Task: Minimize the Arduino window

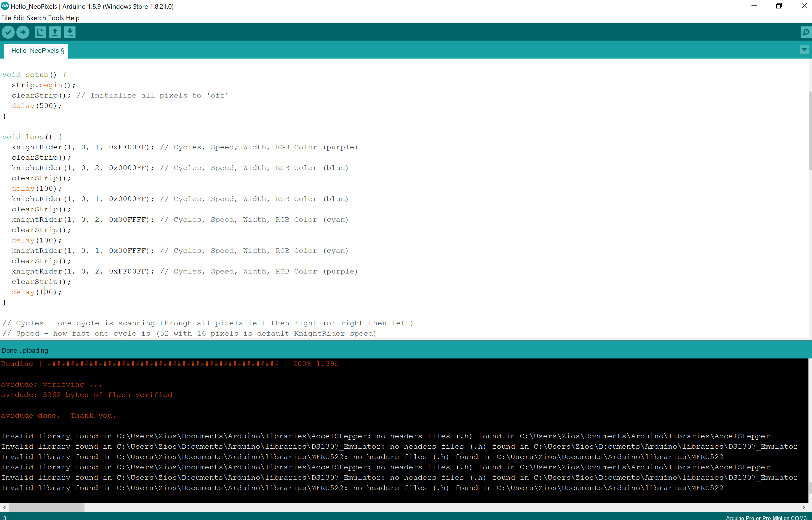Action: pyautogui.click(x=754, y=6)
